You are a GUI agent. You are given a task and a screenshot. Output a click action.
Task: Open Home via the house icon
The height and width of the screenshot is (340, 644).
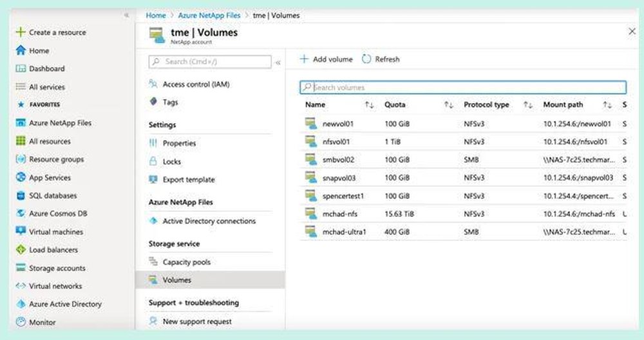pyautogui.click(x=21, y=50)
